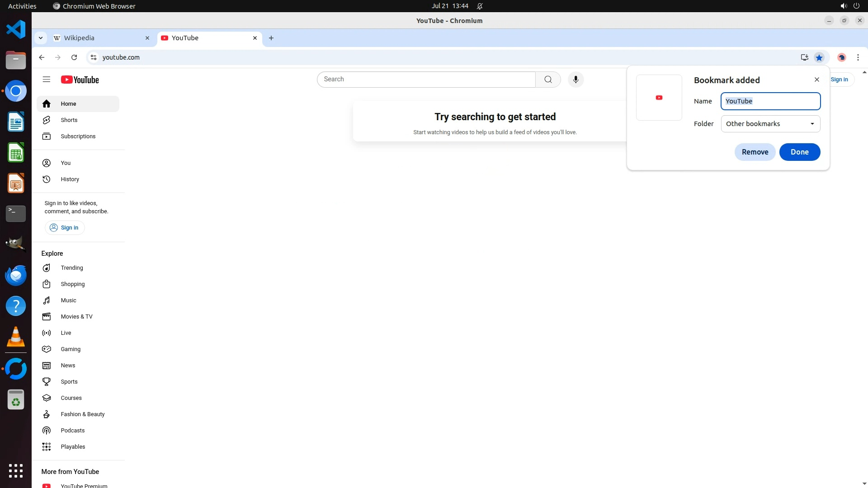Open a new tab with plus button
Image resolution: width=868 pixels, height=488 pixels.
271,38
